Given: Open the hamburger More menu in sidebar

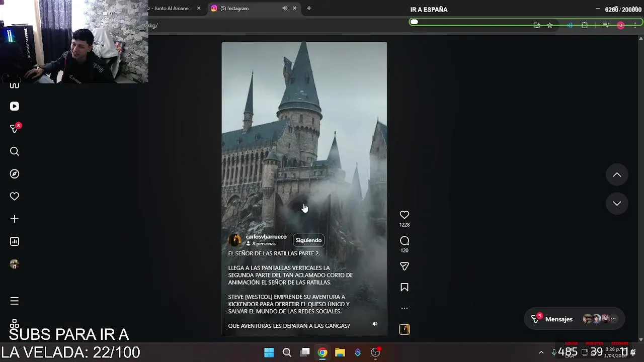Looking at the screenshot, I should [14, 301].
